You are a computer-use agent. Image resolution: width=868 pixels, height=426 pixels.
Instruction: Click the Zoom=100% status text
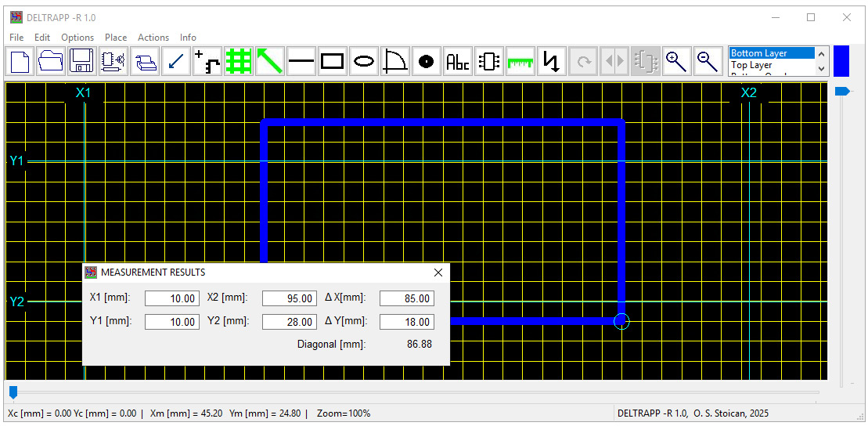click(x=344, y=413)
